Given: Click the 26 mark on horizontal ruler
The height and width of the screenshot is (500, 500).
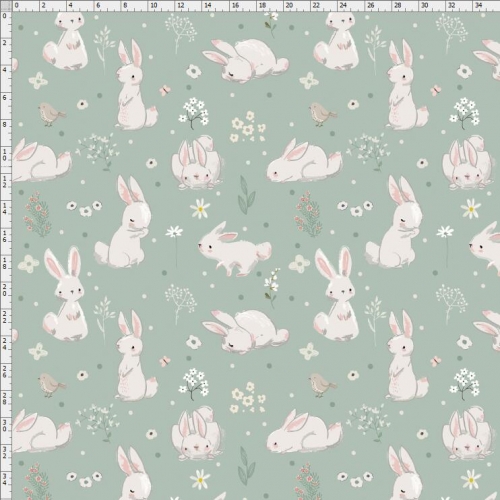Looking at the screenshot, I should (370, 6).
